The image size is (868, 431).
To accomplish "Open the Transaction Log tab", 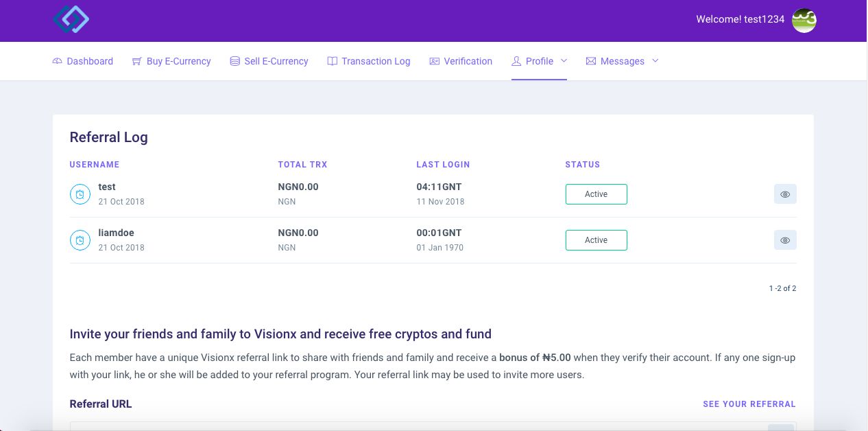I will point(369,61).
